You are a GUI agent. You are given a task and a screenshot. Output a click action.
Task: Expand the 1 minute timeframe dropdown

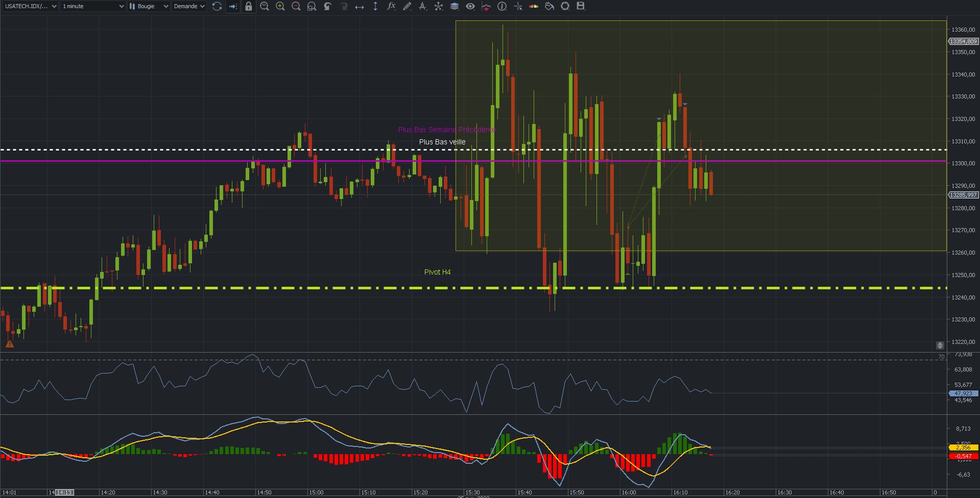(x=92, y=6)
